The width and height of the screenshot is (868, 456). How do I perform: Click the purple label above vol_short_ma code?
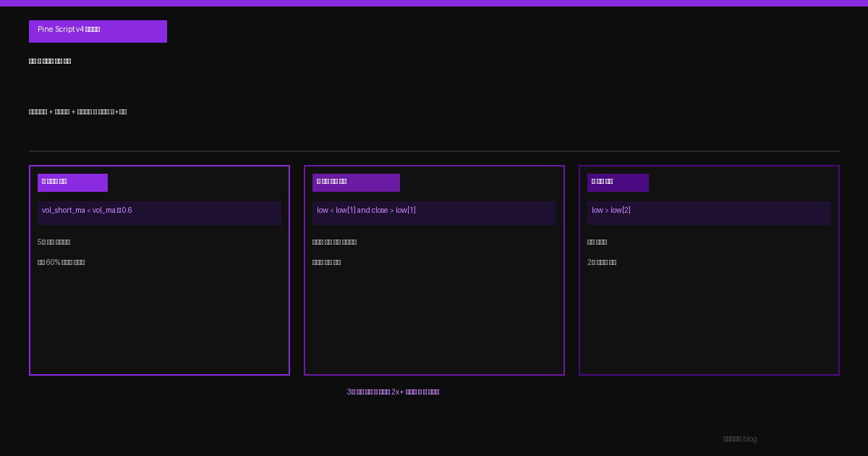(72, 182)
